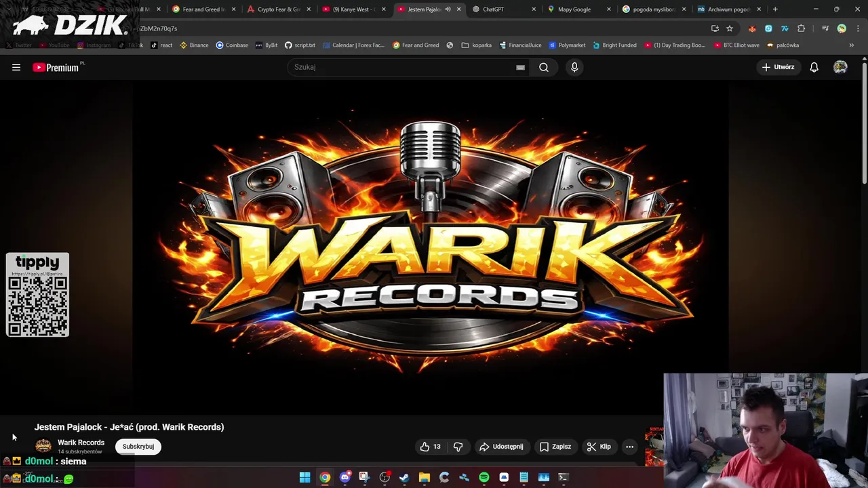Viewport: 868px width, 488px height.
Task: Install the app via address bar icon
Action: (x=715, y=28)
